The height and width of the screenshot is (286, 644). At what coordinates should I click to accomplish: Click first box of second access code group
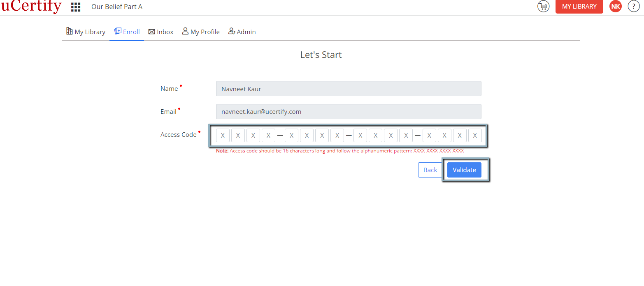tap(291, 135)
